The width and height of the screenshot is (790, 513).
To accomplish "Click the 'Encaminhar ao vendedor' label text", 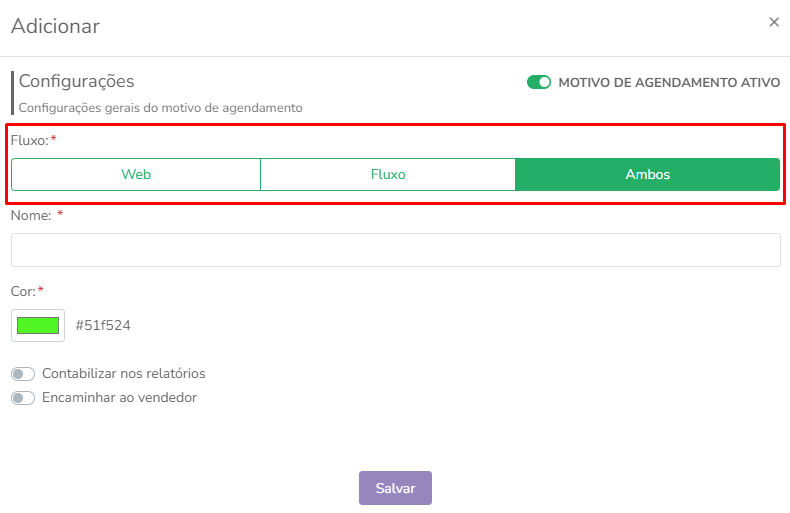I will (x=119, y=398).
